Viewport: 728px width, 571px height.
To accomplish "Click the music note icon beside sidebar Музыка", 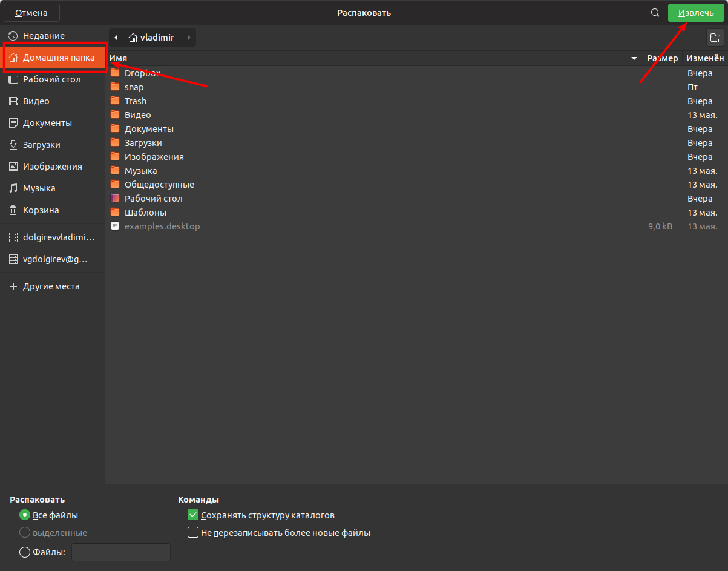I will coord(13,188).
